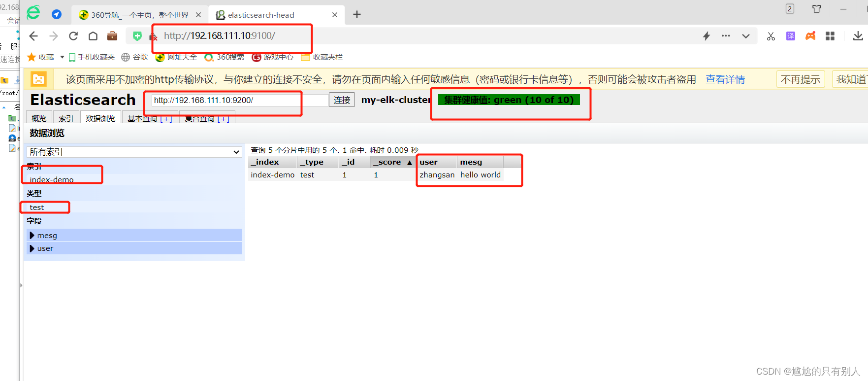The height and width of the screenshot is (381, 868).
Task: Click the green shield security icon
Action: 137,36
